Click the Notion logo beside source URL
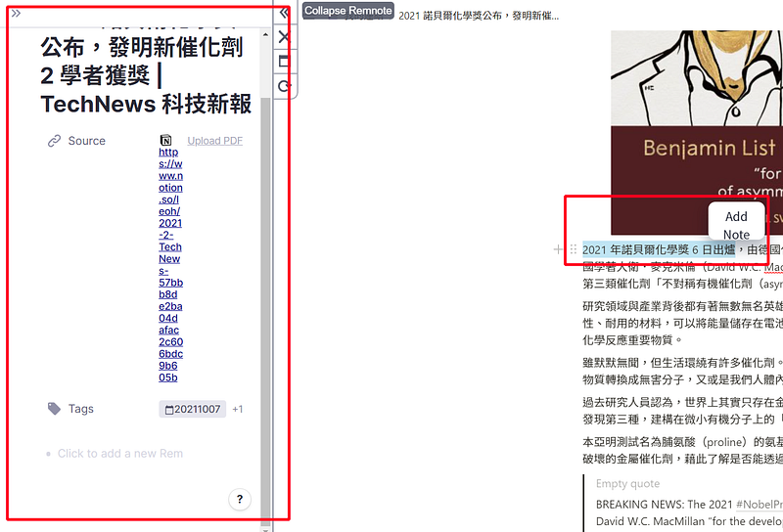This screenshot has width=783, height=532. [x=165, y=140]
